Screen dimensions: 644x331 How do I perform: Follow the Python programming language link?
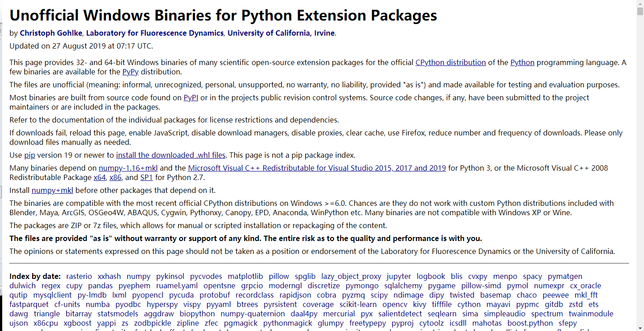[x=522, y=62]
